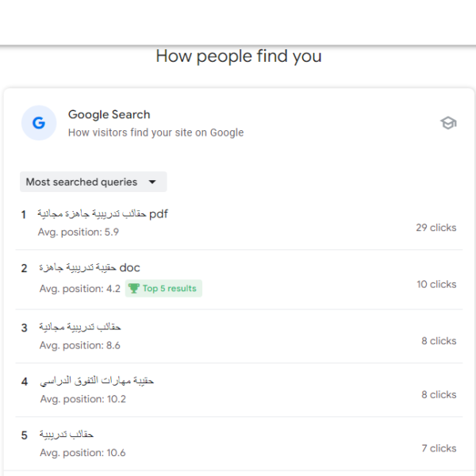The image size is (476, 476).
Task: Click the dropdown arrow beside Most searched queries
Action: pos(152,182)
